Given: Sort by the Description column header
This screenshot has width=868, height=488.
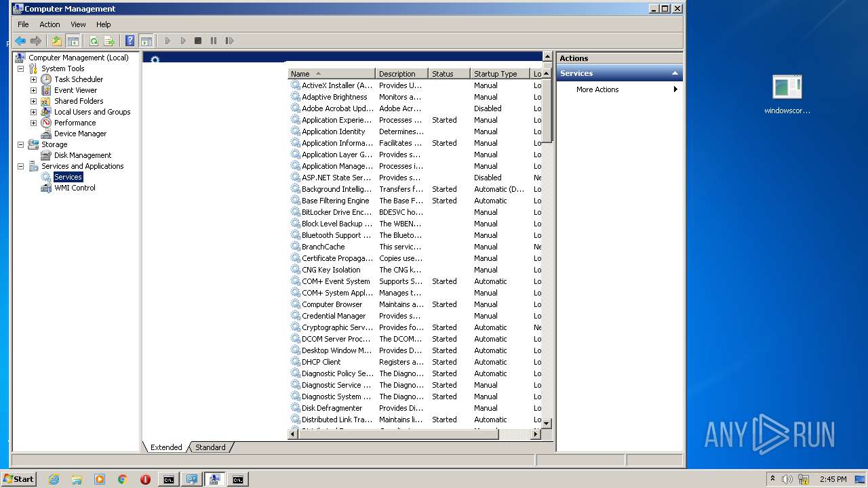Looking at the screenshot, I should pyautogui.click(x=402, y=74).
